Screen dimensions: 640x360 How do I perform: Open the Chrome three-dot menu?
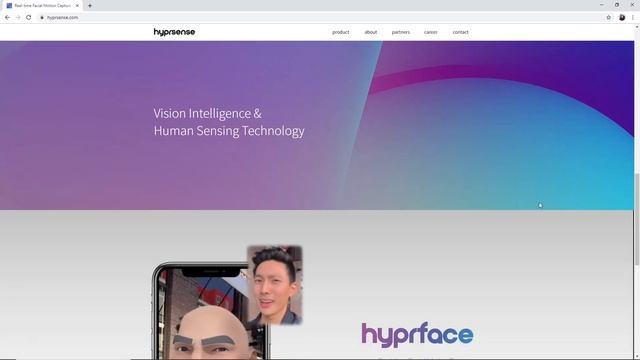click(x=633, y=18)
